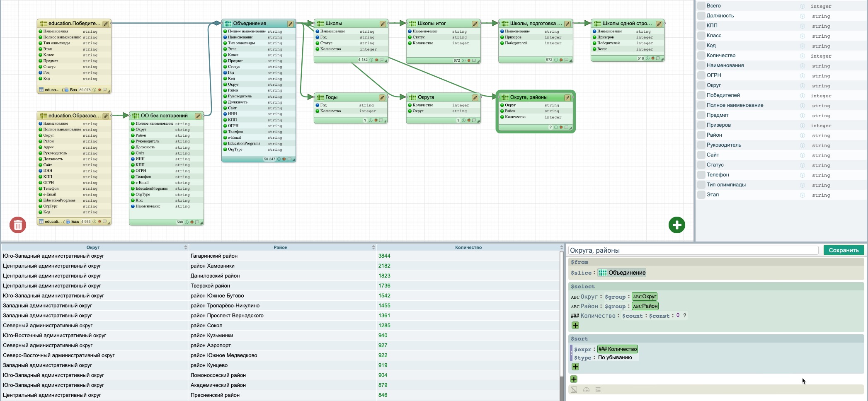Viewport: 868px width, 401px height.
Task: Click info icon on Школы node footer
Action: coord(371,60)
